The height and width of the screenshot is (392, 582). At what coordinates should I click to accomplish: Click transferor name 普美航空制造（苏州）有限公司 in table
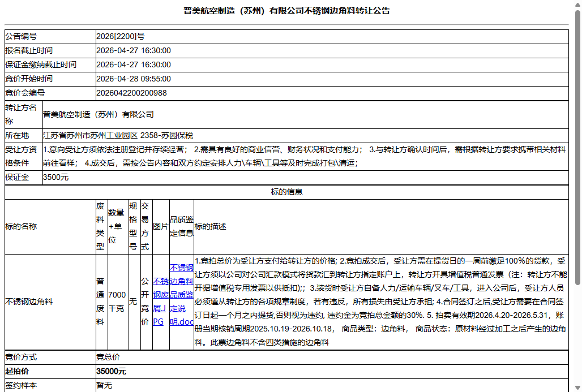click(x=99, y=115)
